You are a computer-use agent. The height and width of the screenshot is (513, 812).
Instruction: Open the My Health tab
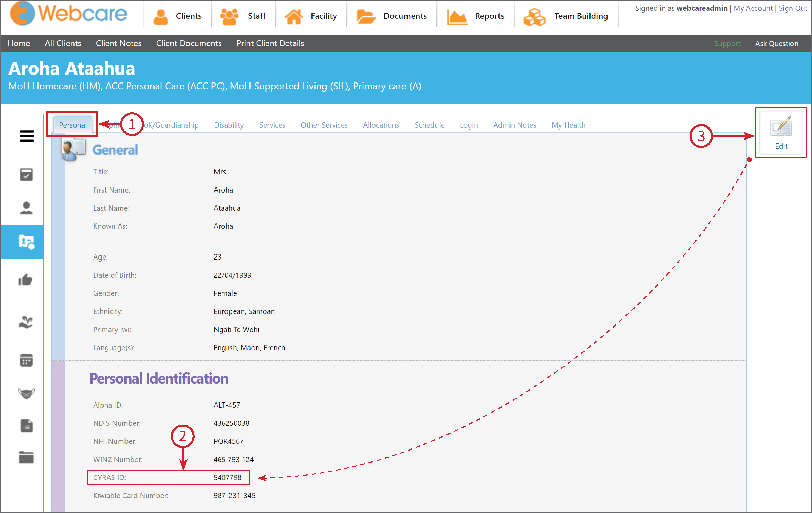[568, 125]
